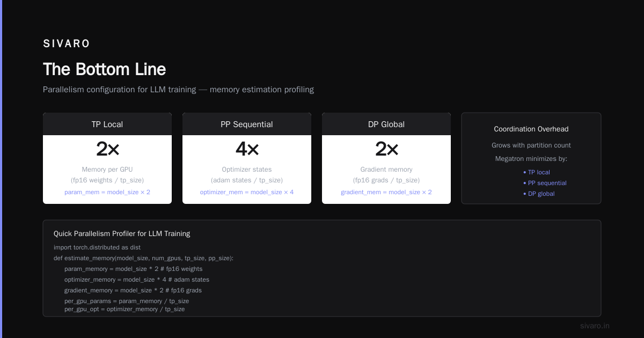
Task: Click param_mem = model_size × 2 formula
Action: (x=107, y=192)
